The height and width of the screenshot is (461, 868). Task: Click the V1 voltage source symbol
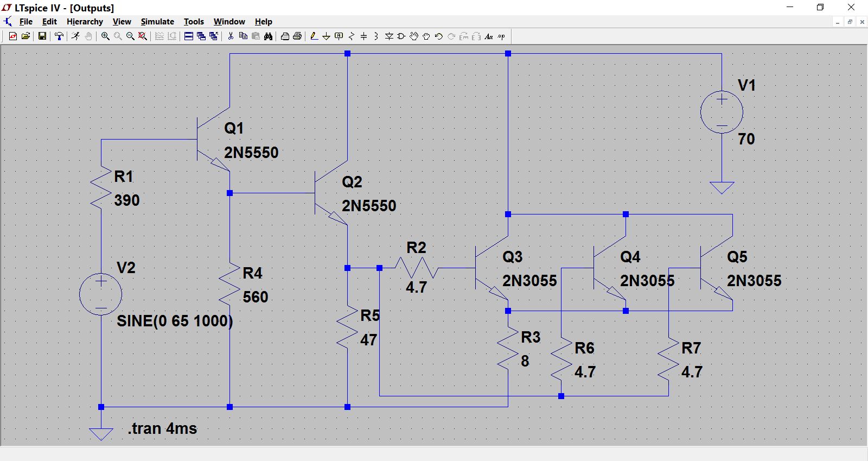point(722,112)
